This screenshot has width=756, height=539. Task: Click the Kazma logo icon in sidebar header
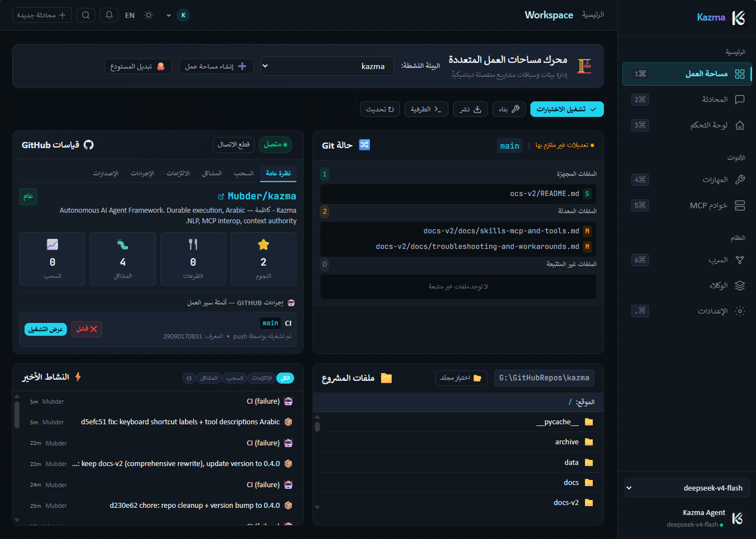pyautogui.click(x=738, y=18)
